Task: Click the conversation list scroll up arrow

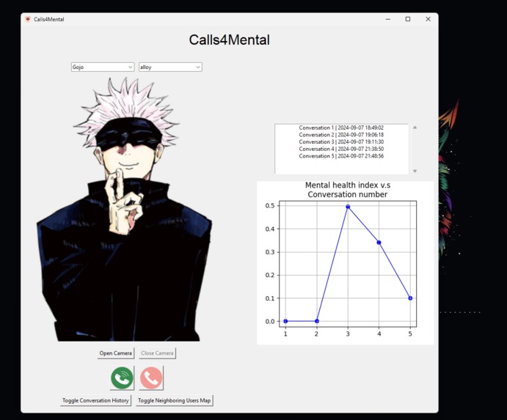Action: click(x=415, y=128)
